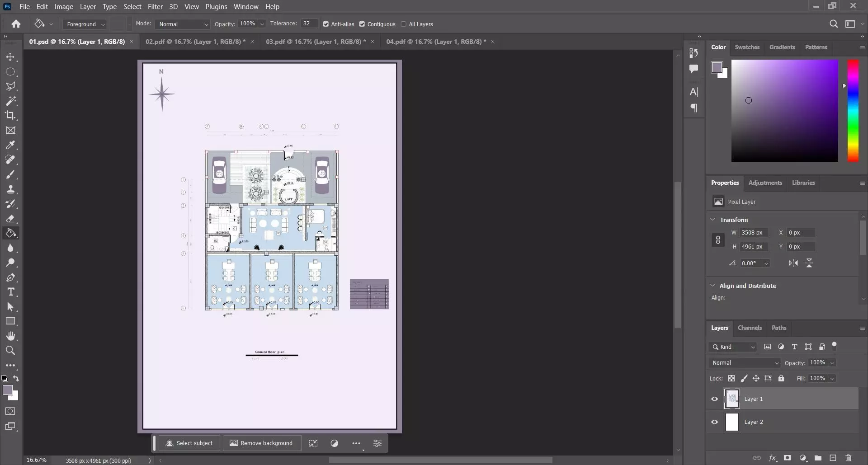Click the Remove background button
Viewport: 868px width, 465px height.
(x=261, y=443)
